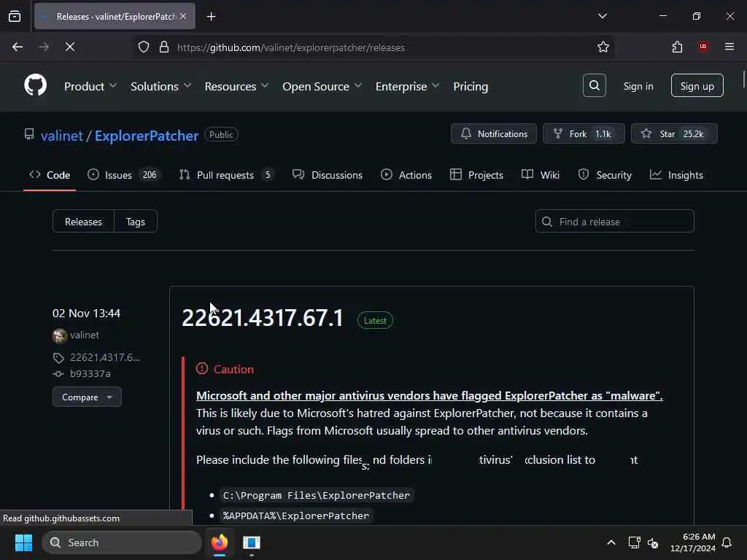The height and width of the screenshot is (560, 747).
Task: Open the Insights tab
Action: point(676,175)
